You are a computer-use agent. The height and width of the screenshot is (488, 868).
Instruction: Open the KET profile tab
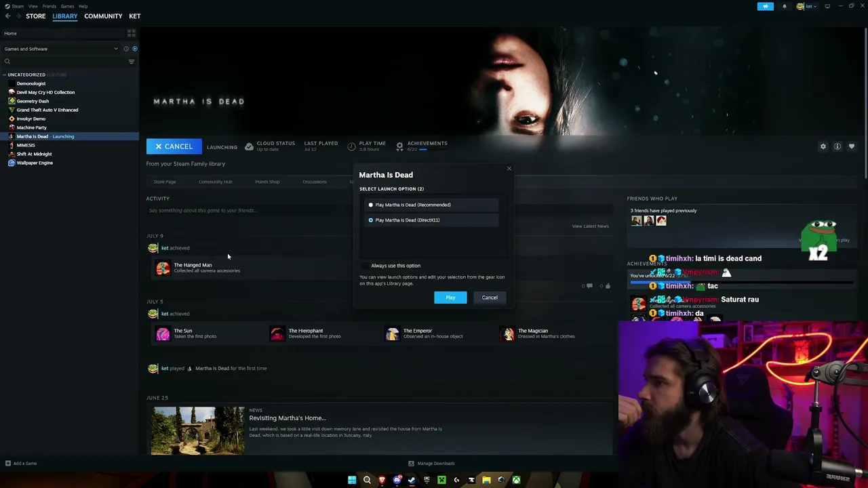(x=135, y=16)
